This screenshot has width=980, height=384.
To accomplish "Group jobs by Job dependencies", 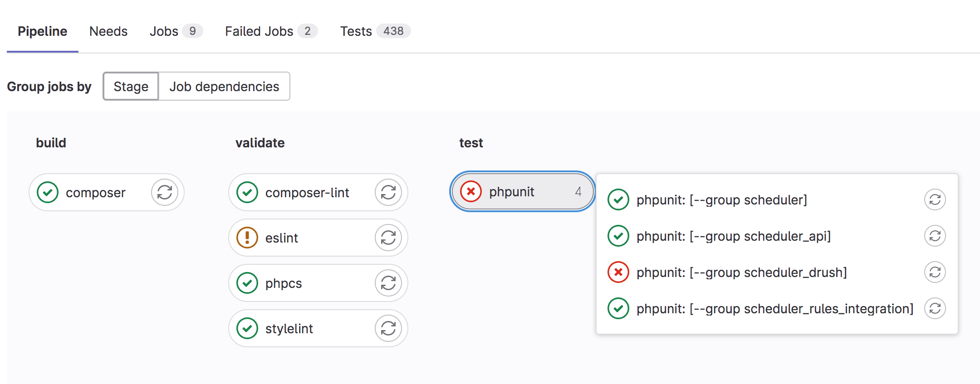I will [224, 86].
